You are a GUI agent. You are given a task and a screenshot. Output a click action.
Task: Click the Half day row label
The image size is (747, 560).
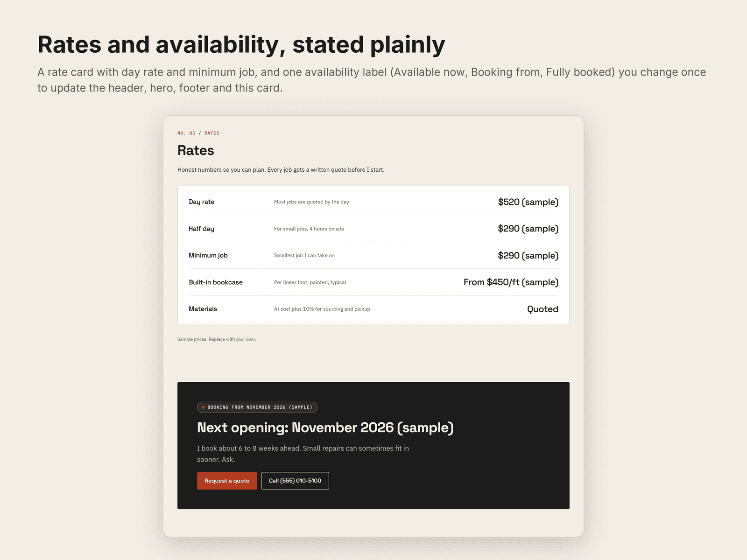point(201,229)
